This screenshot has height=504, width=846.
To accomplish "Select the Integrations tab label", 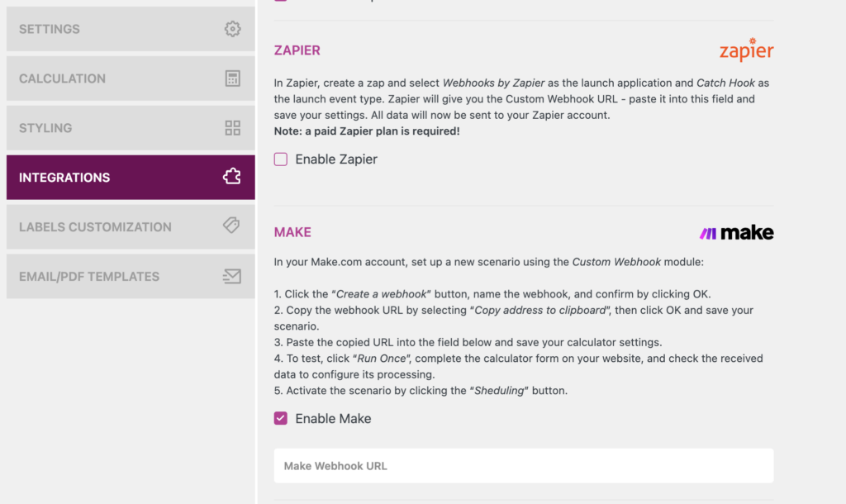I will pos(64,178).
